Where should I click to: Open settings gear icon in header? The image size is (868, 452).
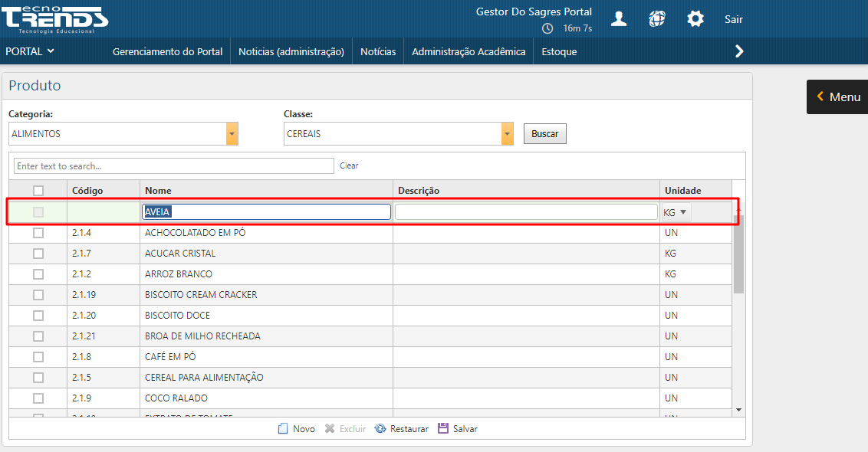click(x=695, y=19)
